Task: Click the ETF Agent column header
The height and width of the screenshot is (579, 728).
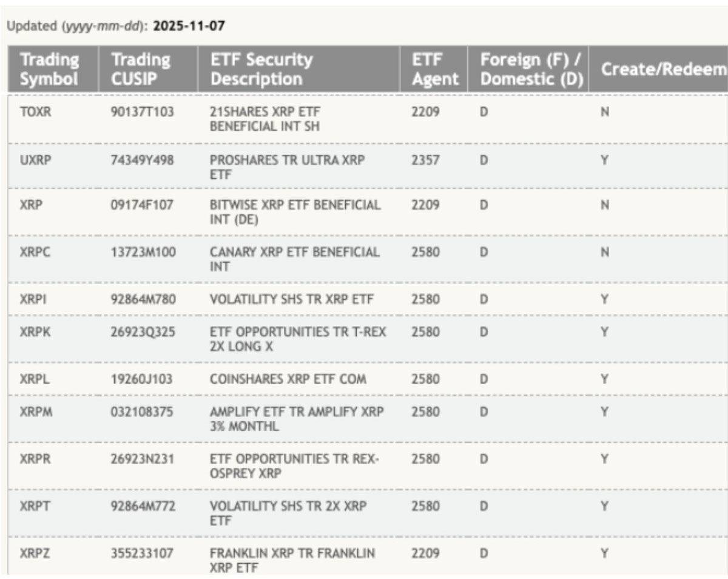Action: [434, 69]
